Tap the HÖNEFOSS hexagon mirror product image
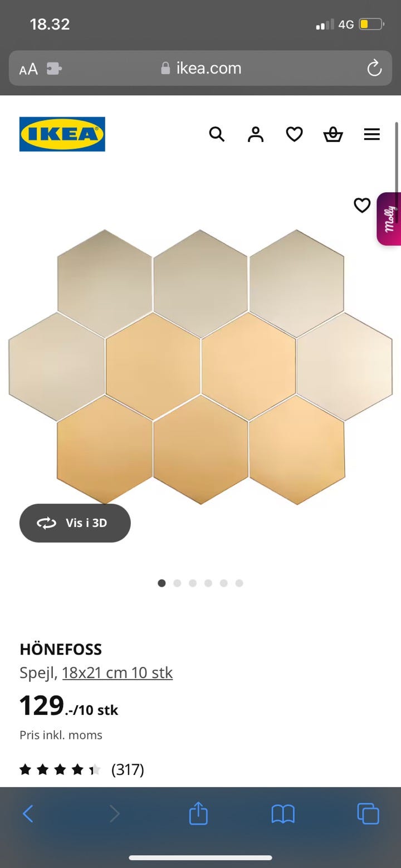This screenshot has width=401, height=868. pyautogui.click(x=200, y=367)
